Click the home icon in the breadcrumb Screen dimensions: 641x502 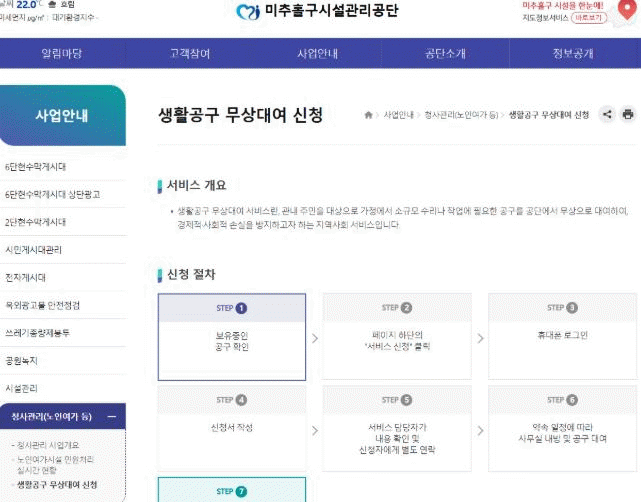[x=369, y=116]
